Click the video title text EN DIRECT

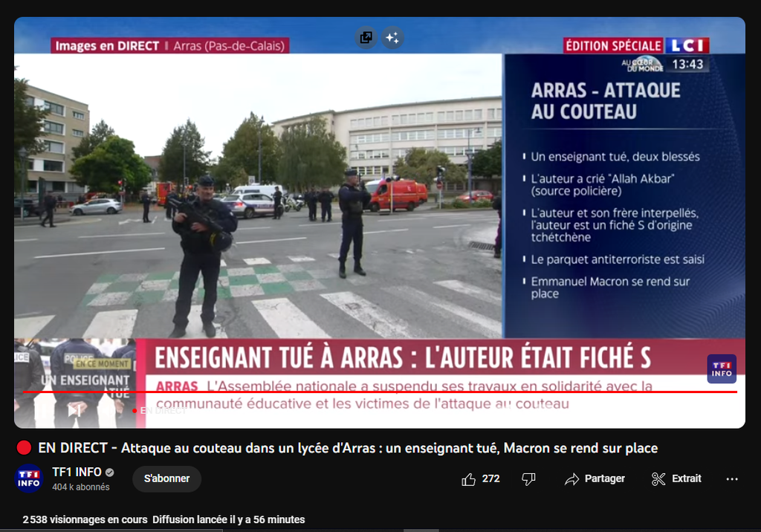(348, 447)
